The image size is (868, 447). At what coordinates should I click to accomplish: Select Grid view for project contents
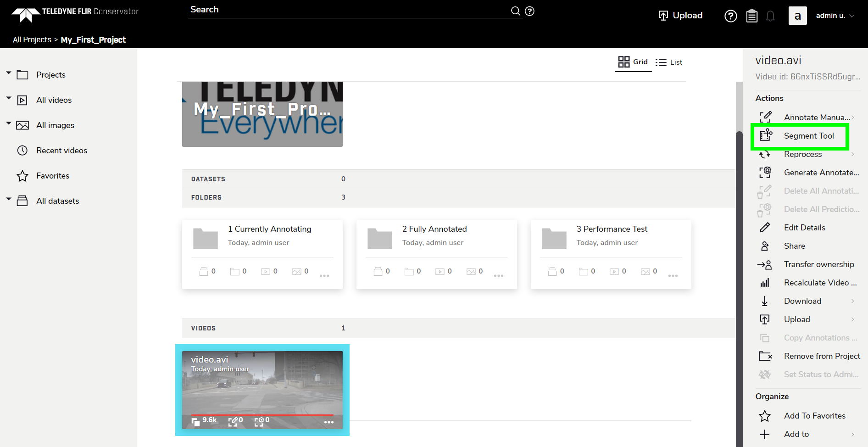[x=633, y=61]
